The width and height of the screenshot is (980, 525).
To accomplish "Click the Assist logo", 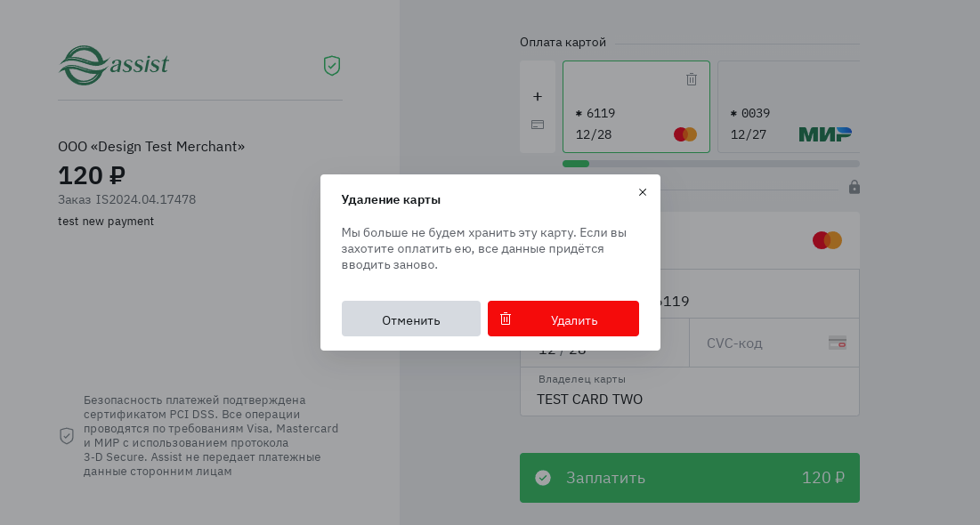I will (114, 65).
